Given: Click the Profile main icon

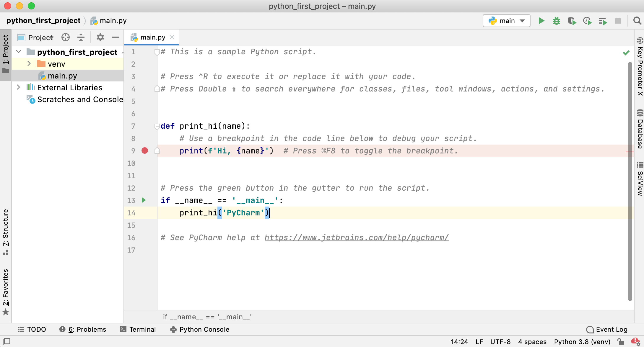Looking at the screenshot, I should point(587,21).
